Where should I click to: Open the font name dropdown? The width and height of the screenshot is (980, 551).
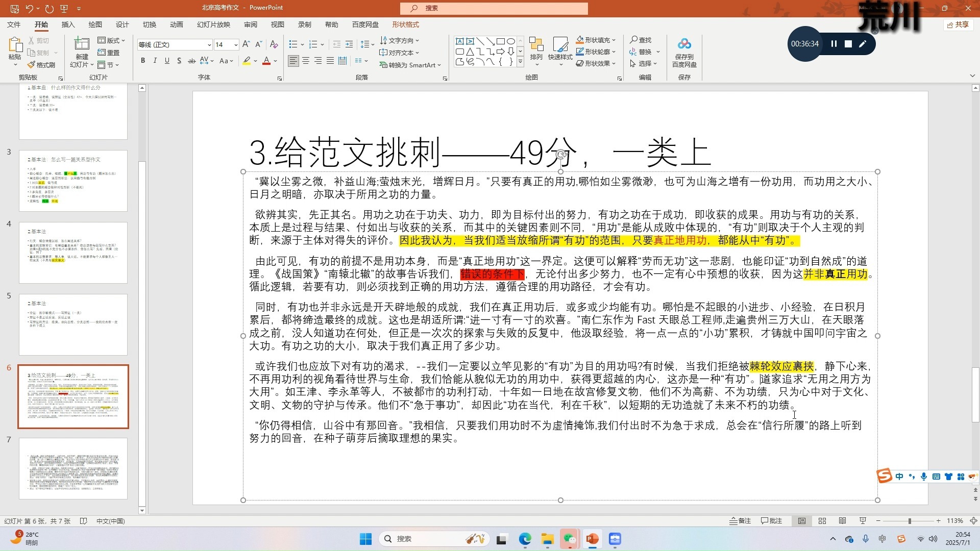click(209, 45)
